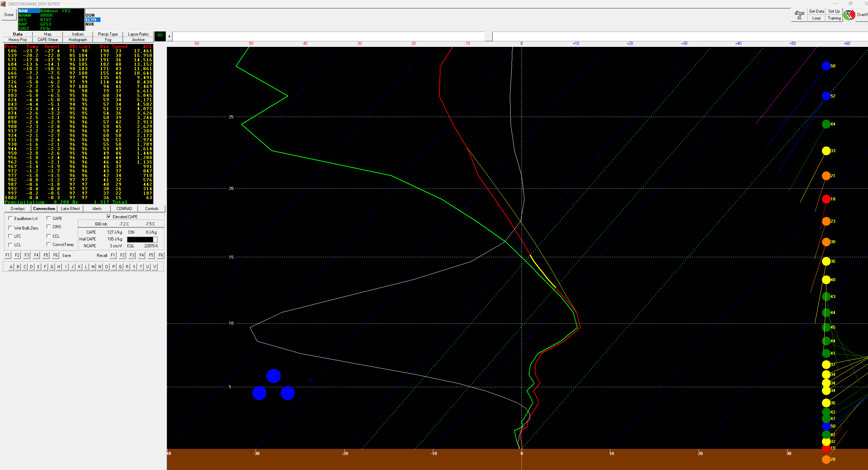
Task: Click the red wind circle labeled 18
Action: [x=826, y=199]
